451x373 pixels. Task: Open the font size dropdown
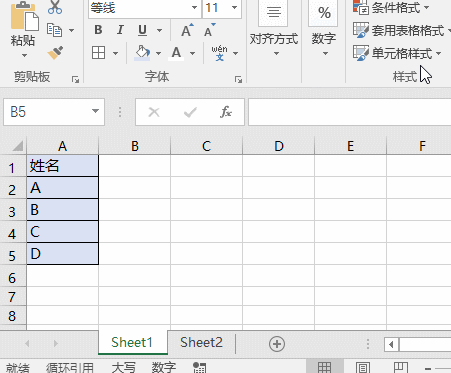(x=234, y=7)
